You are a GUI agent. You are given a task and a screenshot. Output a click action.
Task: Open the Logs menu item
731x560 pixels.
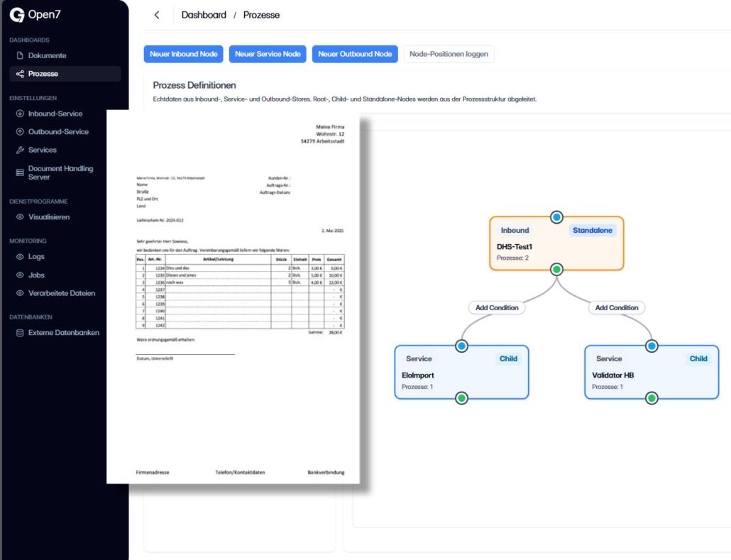click(36, 257)
